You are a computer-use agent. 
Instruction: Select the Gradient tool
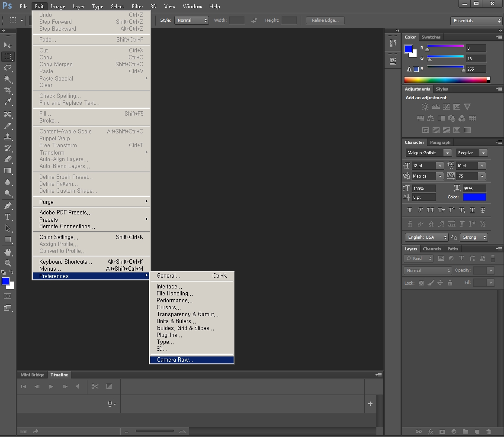click(x=8, y=171)
